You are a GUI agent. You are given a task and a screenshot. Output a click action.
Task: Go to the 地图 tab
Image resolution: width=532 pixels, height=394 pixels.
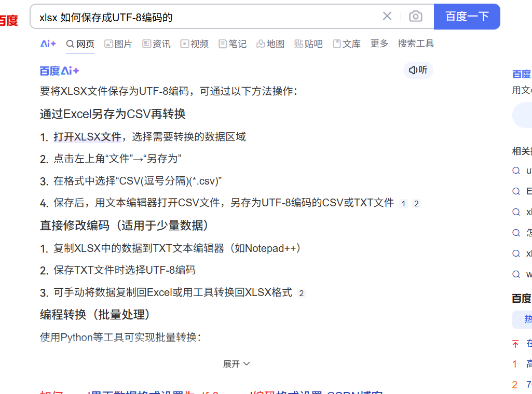click(270, 44)
